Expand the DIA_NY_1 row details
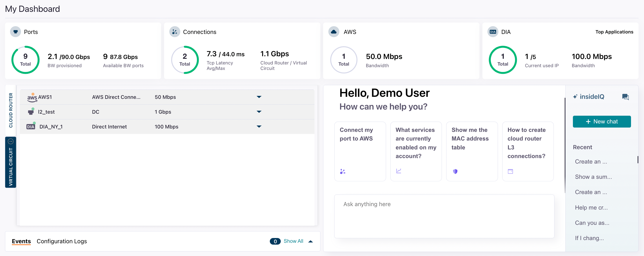 [x=259, y=126]
